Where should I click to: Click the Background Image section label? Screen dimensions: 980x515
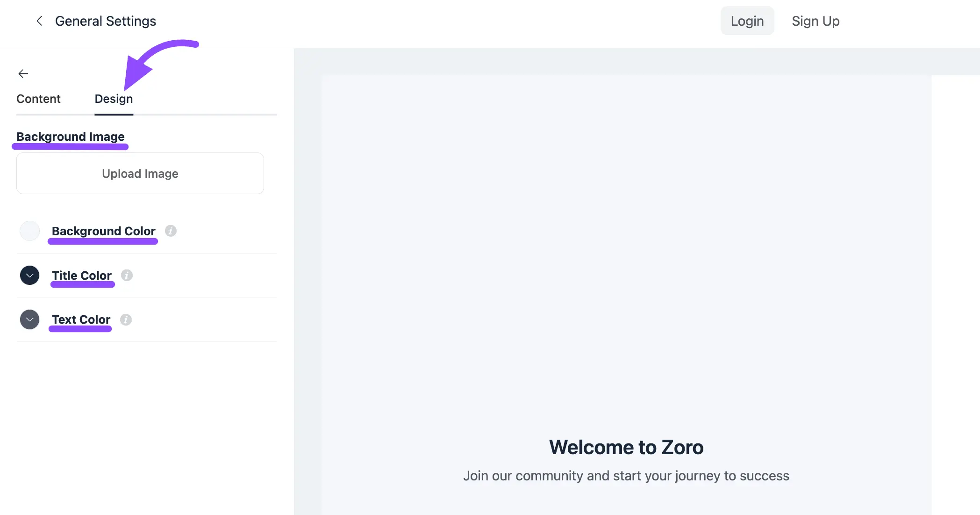[71, 137]
